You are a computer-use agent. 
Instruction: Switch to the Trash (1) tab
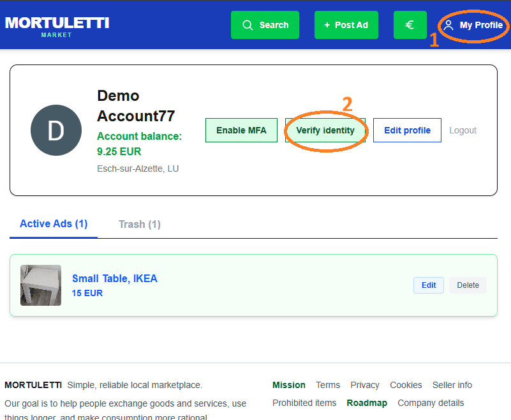tap(140, 224)
